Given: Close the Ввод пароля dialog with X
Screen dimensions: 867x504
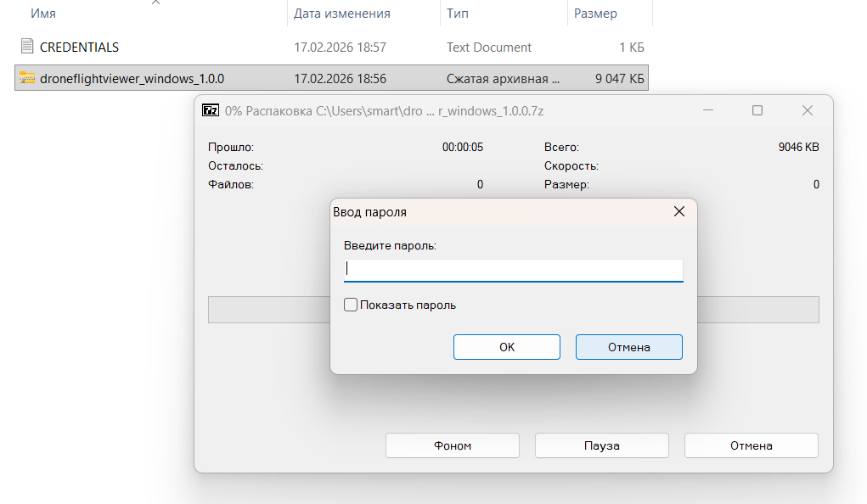Looking at the screenshot, I should pyautogui.click(x=678, y=211).
